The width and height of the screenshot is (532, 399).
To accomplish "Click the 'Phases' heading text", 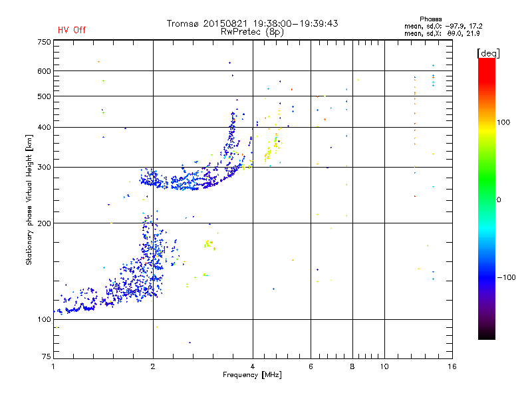I will 430,19.
